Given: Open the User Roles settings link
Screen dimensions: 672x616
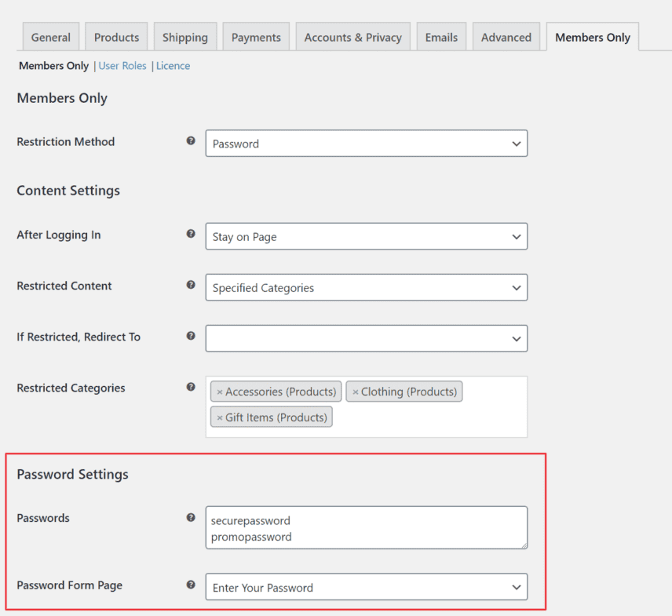Looking at the screenshot, I should coord(122,66).
